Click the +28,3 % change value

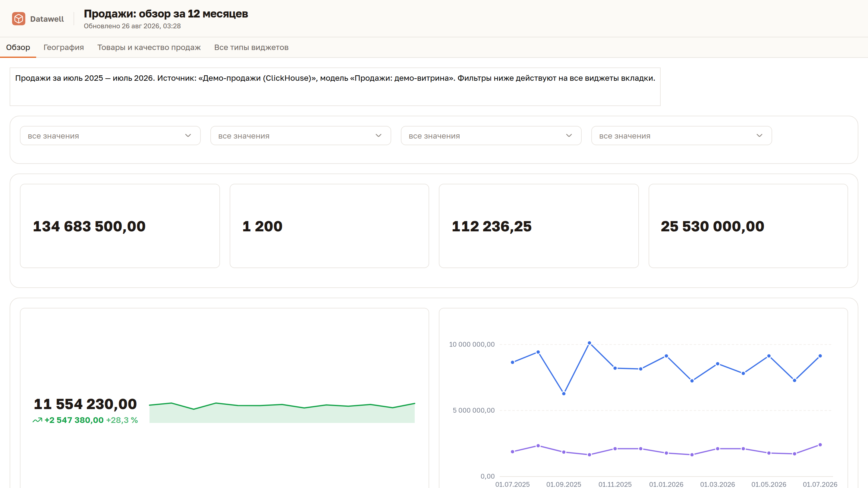[122, 420]
